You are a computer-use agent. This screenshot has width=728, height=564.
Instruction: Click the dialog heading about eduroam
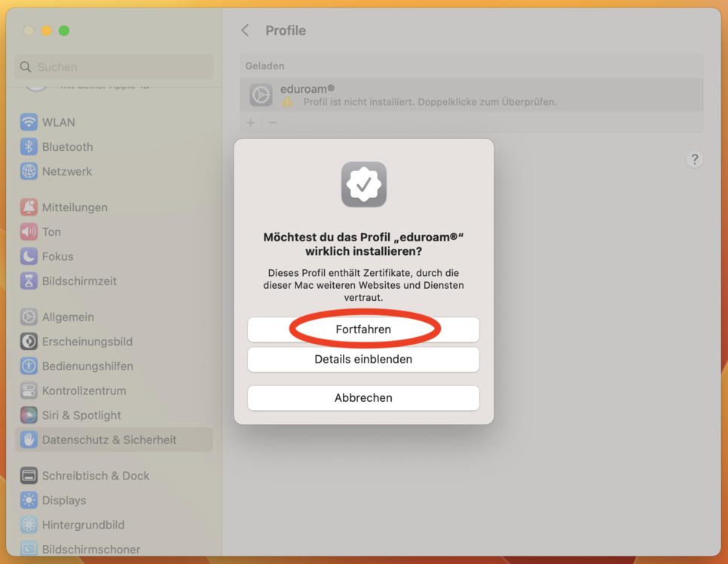[363, 244]
